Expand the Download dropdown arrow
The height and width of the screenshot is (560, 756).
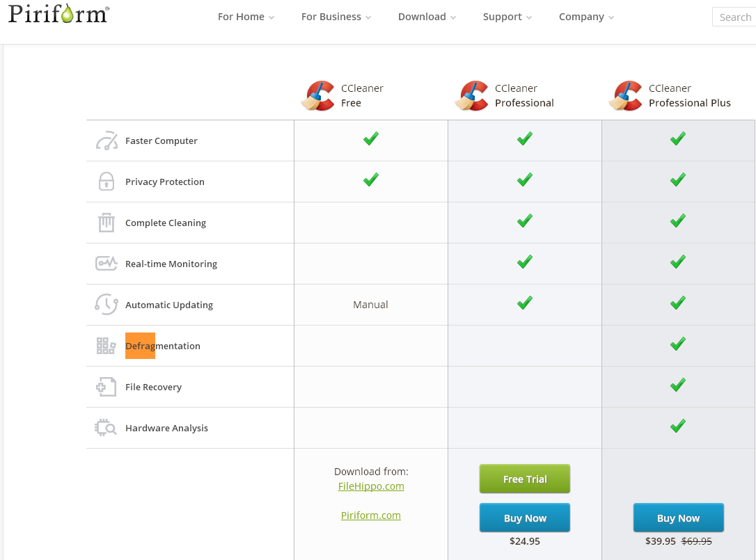click(x=453, y=18)
